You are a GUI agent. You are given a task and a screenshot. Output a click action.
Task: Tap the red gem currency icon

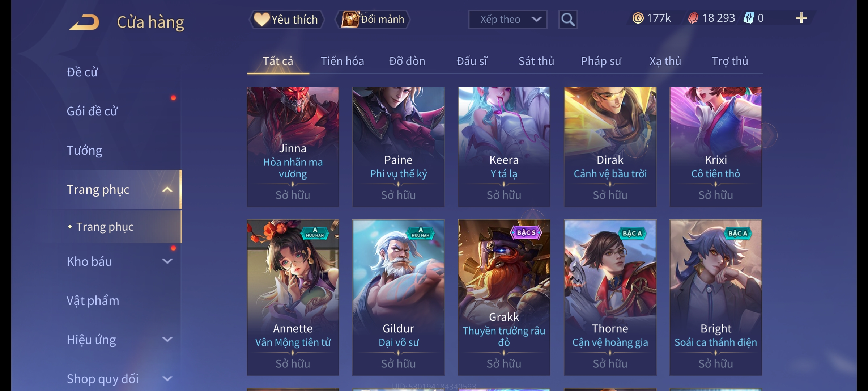[x=693, y=18]
